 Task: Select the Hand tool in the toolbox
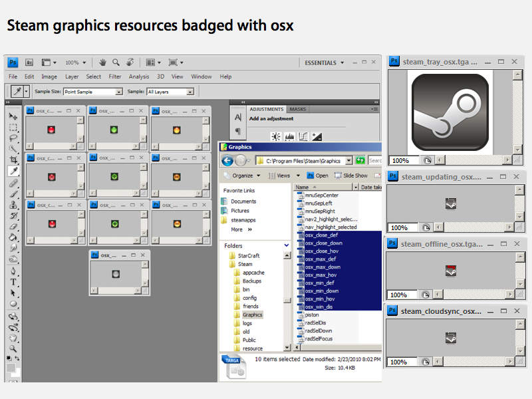click(x=13, y=338)
